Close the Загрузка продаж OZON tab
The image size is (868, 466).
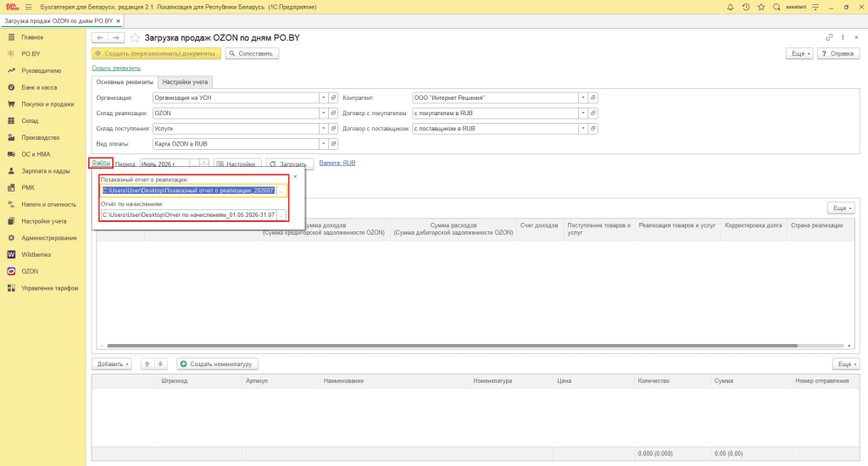tap(118, 21)
